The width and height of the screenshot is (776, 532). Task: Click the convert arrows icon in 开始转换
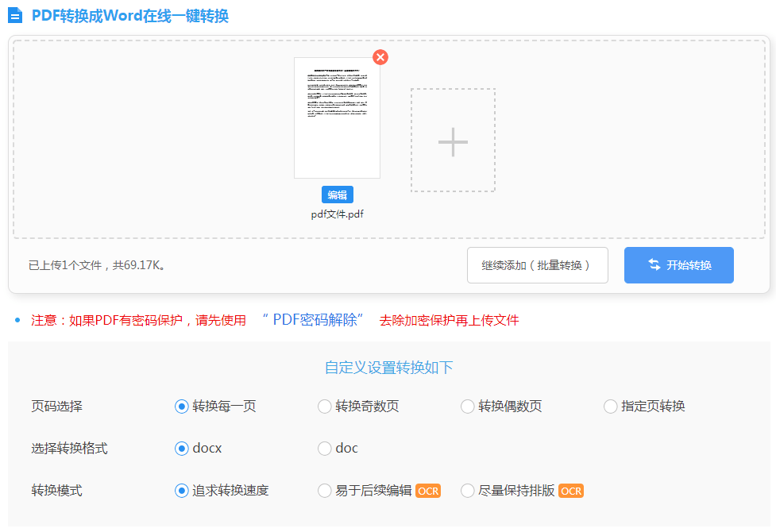[x=654, y=264]
